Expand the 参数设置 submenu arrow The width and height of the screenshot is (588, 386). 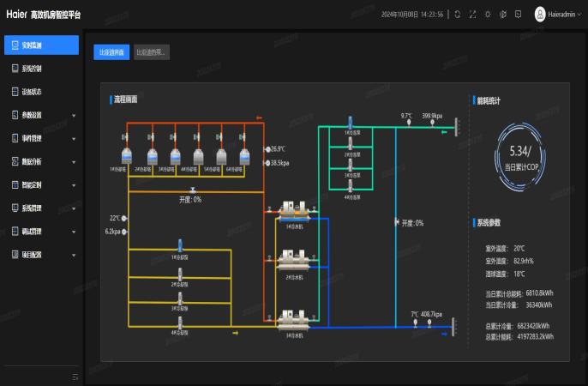(74, 116)
